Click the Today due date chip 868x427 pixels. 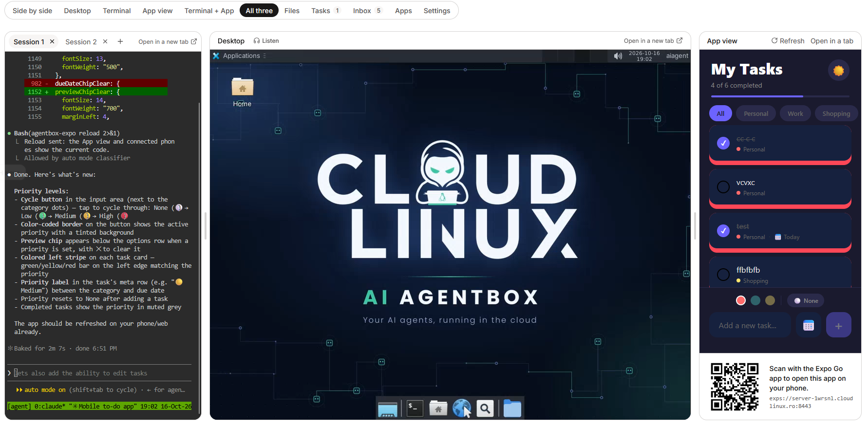[787, 237]
